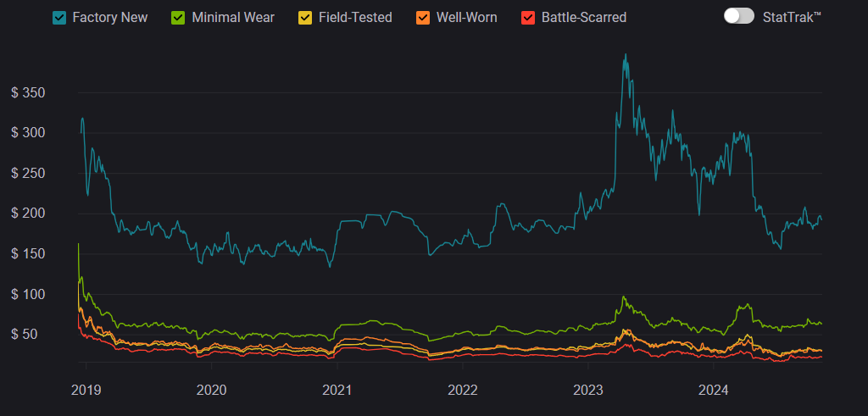The image size is (868, 416).
Task: Enable the StatTrak toggle switch
Action: [738, 16]
